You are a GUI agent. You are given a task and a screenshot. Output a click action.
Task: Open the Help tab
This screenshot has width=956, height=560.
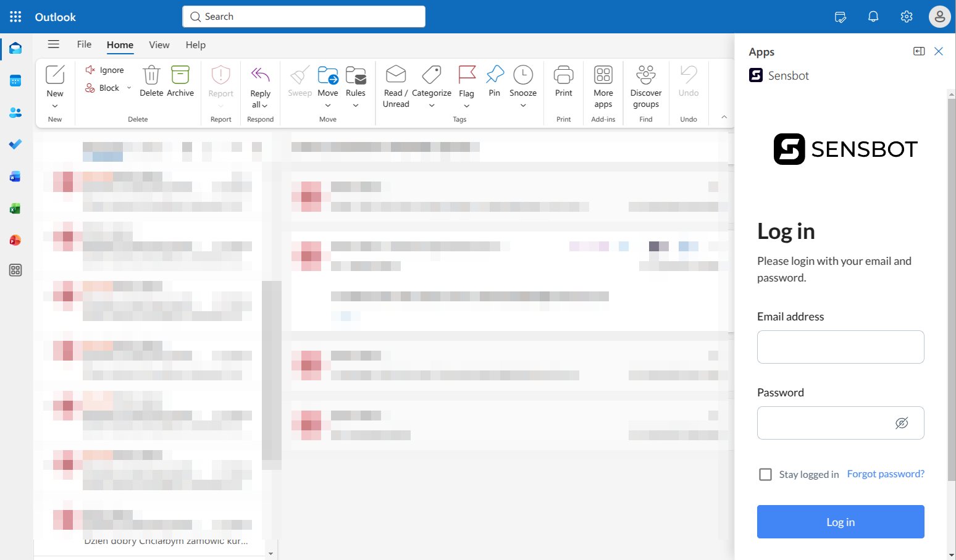tap(195, 44)
